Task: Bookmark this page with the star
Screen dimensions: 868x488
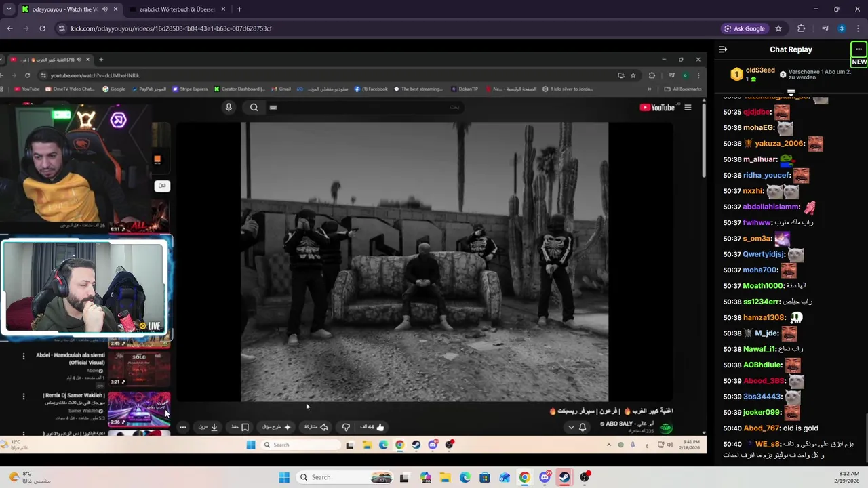Action: (778, 28)
